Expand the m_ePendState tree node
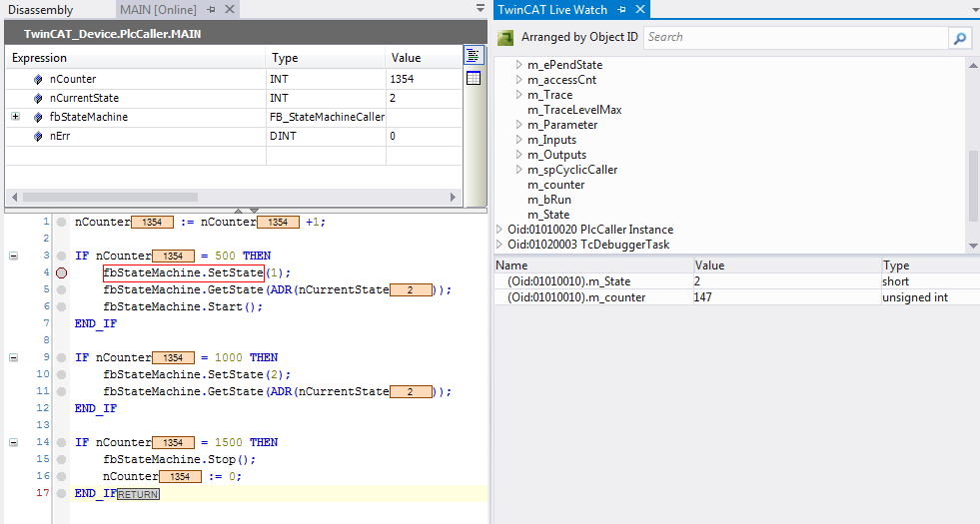980x524 pixels. point(518,64)
